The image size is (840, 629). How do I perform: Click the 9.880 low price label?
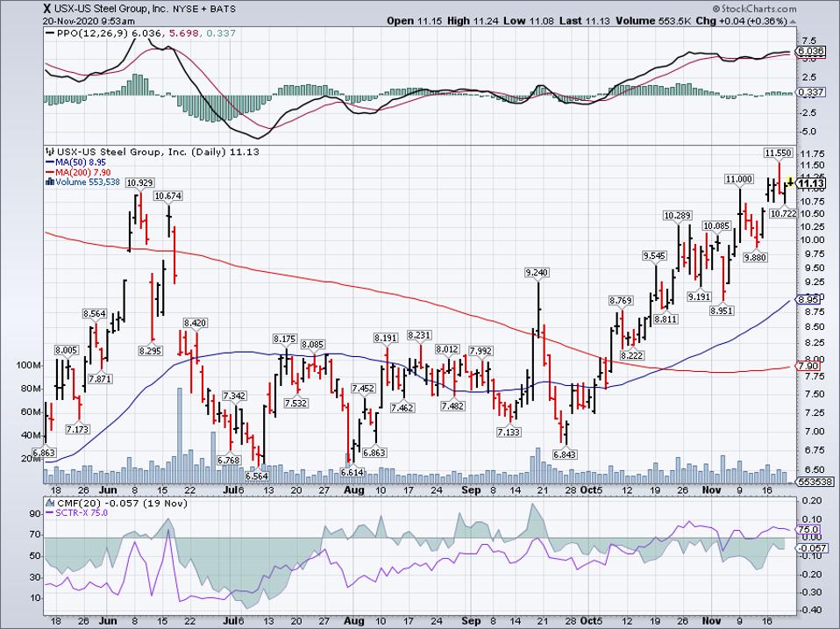click(x=756, y=257)
